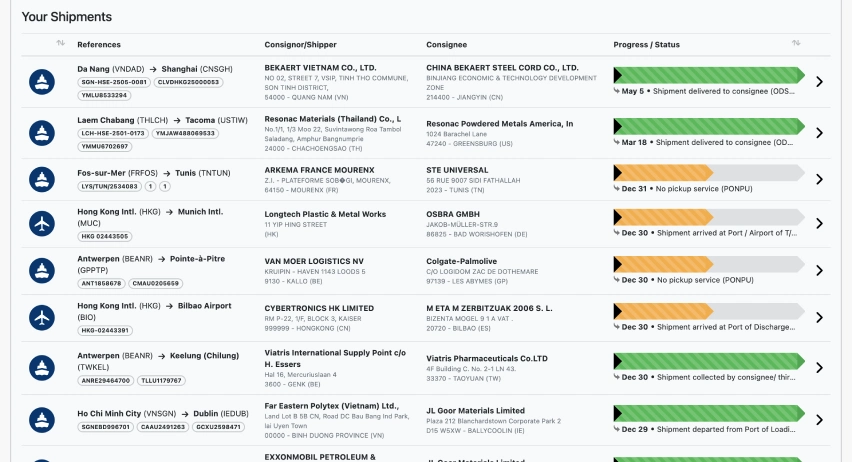Click reference tag CLVDHKG25000053
The image size is (852, 462).
click(x=189, y=82)
